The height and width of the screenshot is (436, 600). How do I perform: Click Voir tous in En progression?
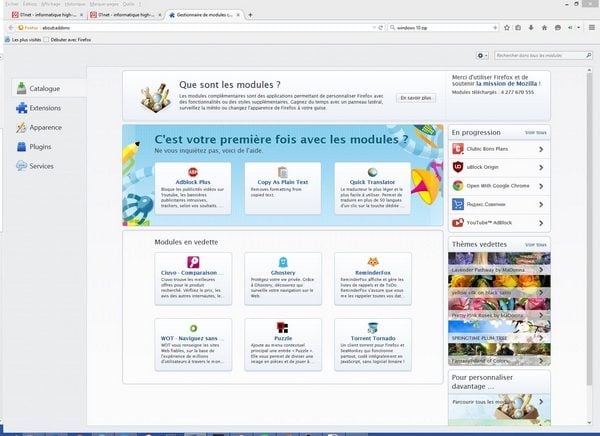[x=536, y=132]
